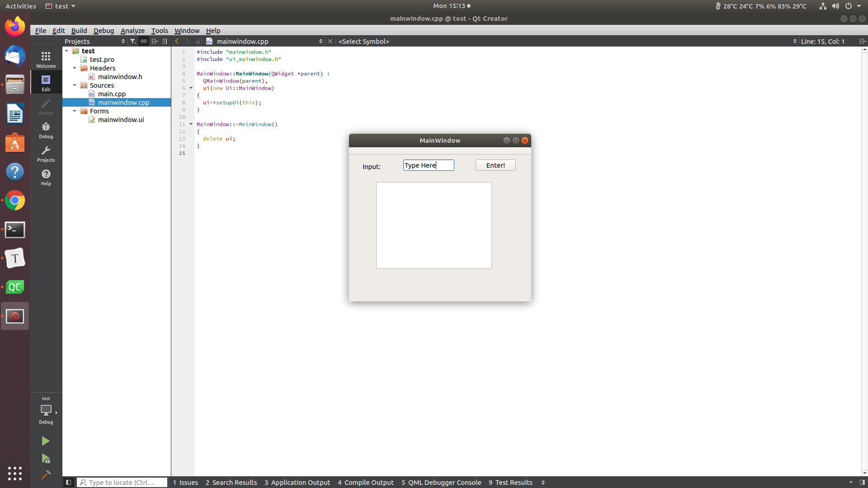The width and height of the screenshot is (868, 488).
Task: Collapse the Headers folder
Action: tap(75, 68)
